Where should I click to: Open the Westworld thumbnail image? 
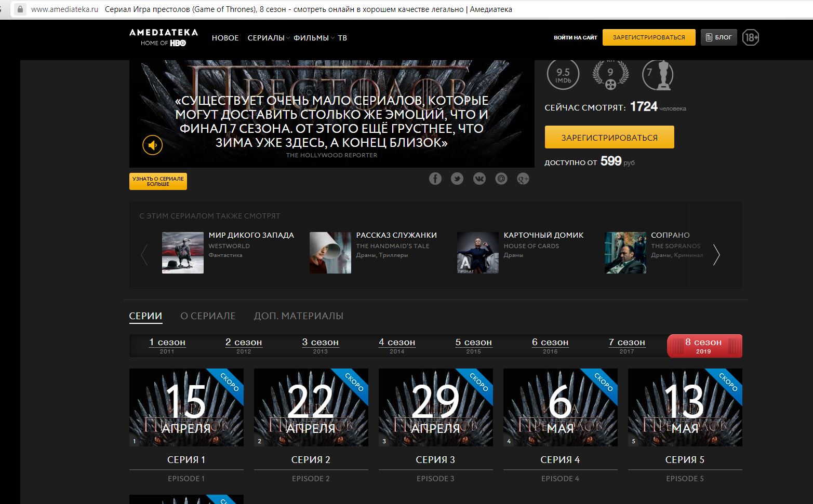pos(183,253)
